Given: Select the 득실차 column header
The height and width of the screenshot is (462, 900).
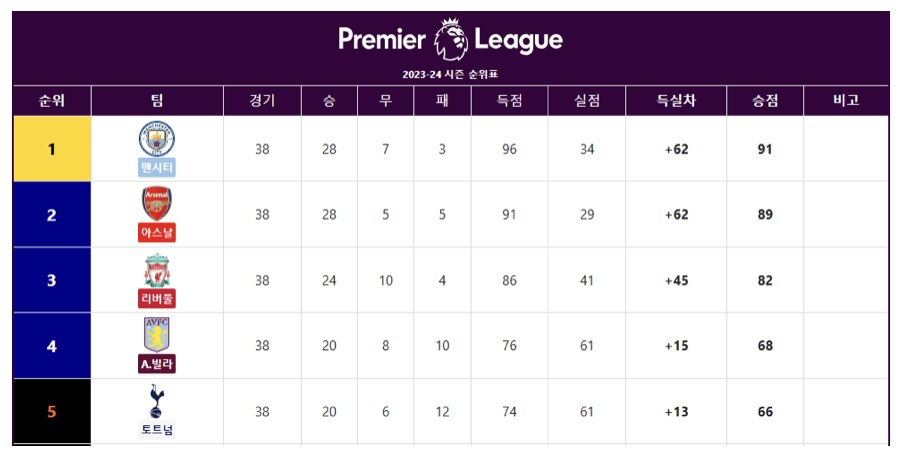Looking at the screenshot, I should (676, 101).
